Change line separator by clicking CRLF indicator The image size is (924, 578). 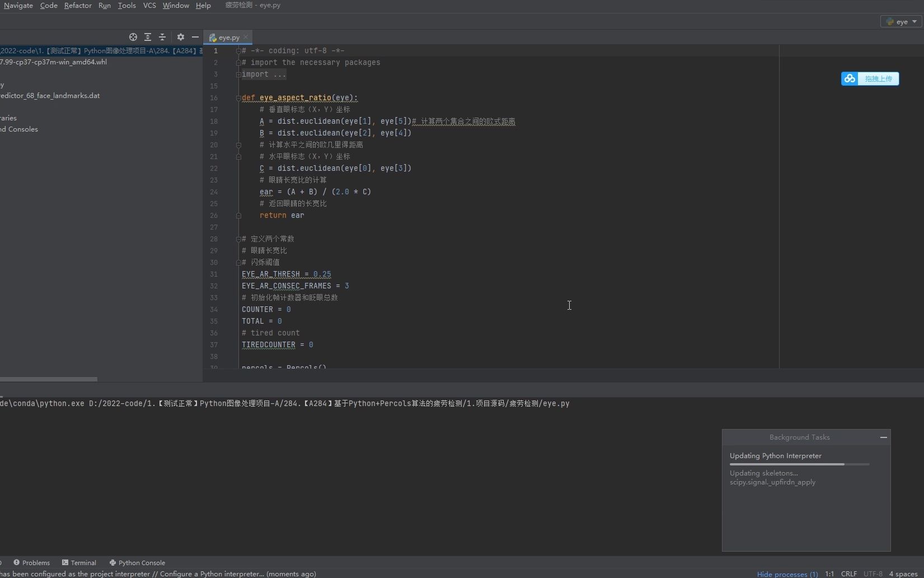(849, 574)
